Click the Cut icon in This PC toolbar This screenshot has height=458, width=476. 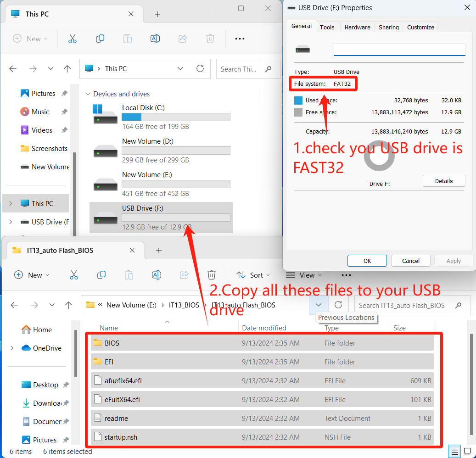coord(73,39)
